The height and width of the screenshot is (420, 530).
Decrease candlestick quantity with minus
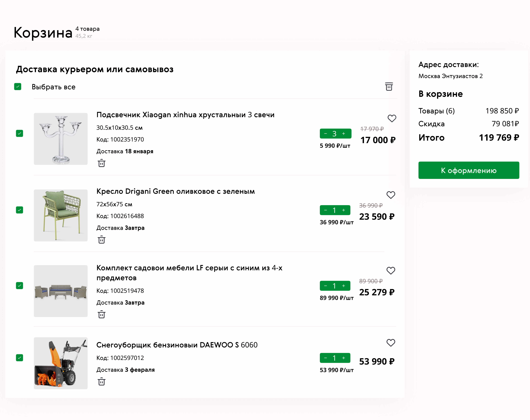coord(325,133)
